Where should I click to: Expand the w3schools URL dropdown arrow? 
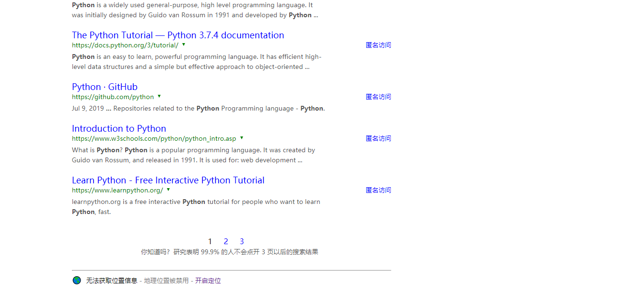point(242,138)
